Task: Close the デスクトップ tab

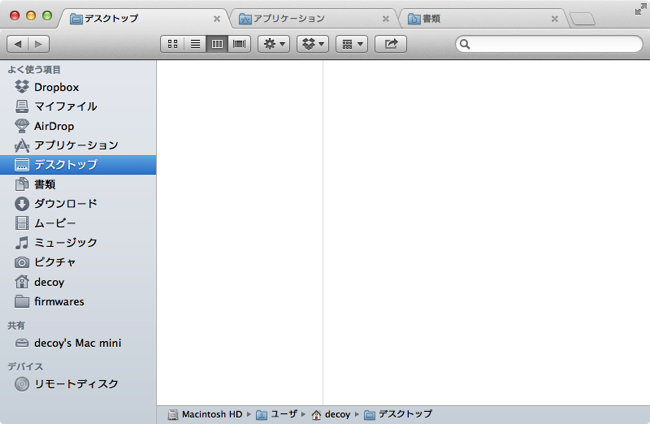Action: click(217, 19)
